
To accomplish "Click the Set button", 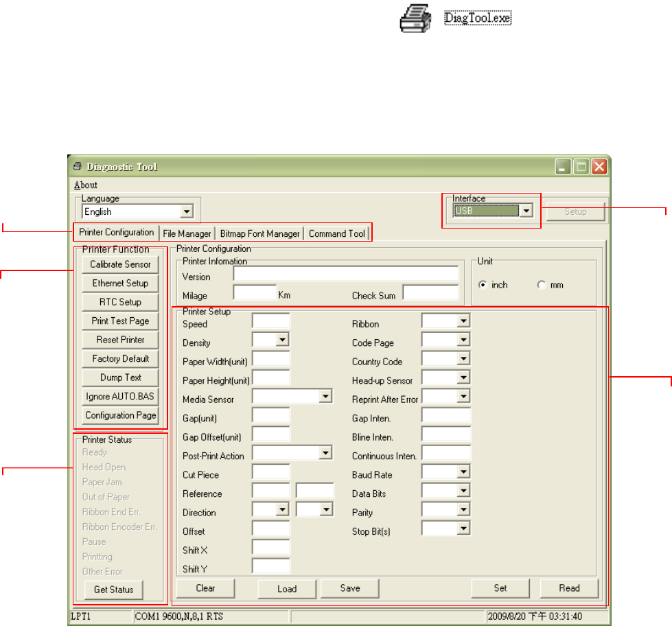I will pos(500,588).
